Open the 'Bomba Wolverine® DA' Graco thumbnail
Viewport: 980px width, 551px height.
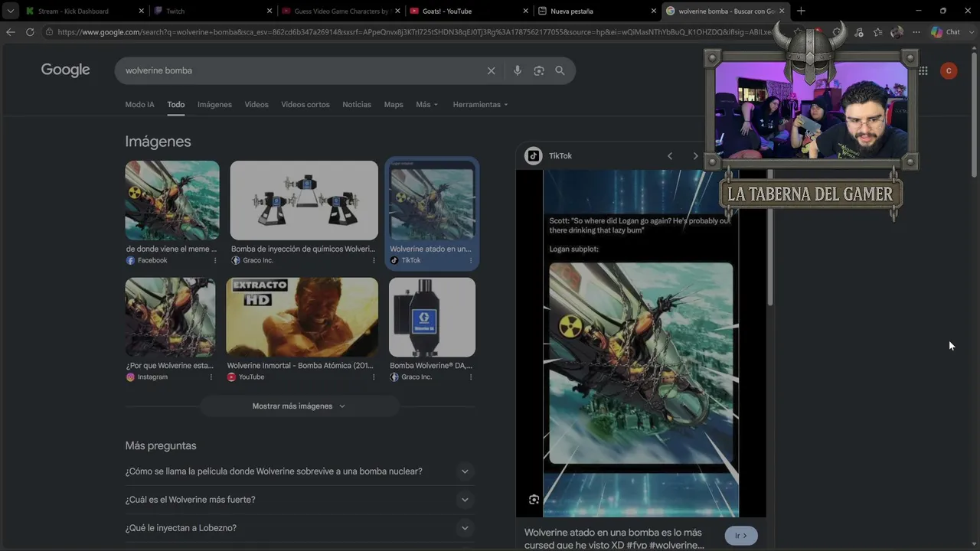coord(432,318)
